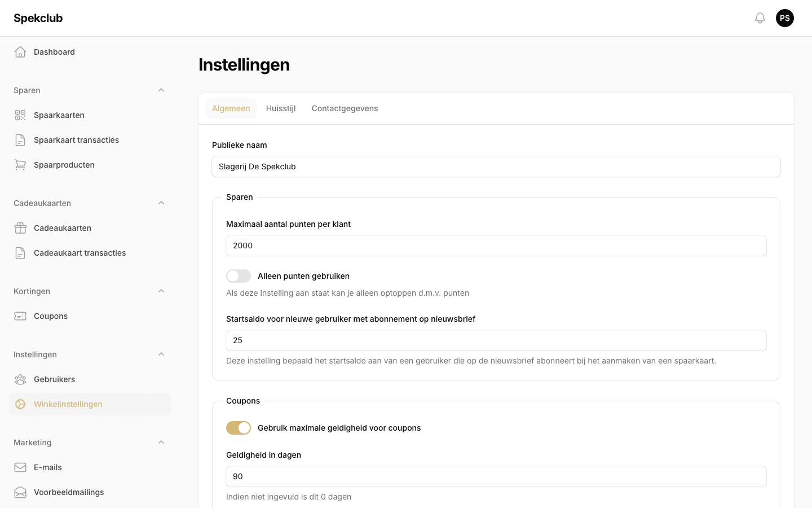Open the PS user avatar menu
Image resolution: width=812 pixels, height=508 pixels.
click(x=785, y=18)
